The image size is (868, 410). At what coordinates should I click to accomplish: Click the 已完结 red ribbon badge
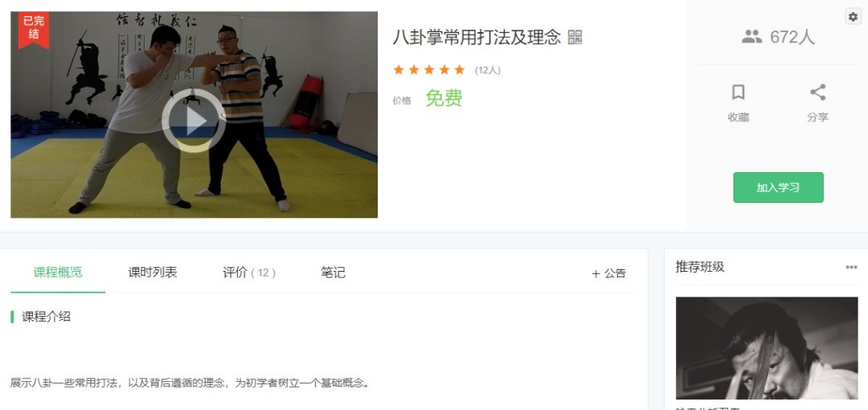pos(34,29)
